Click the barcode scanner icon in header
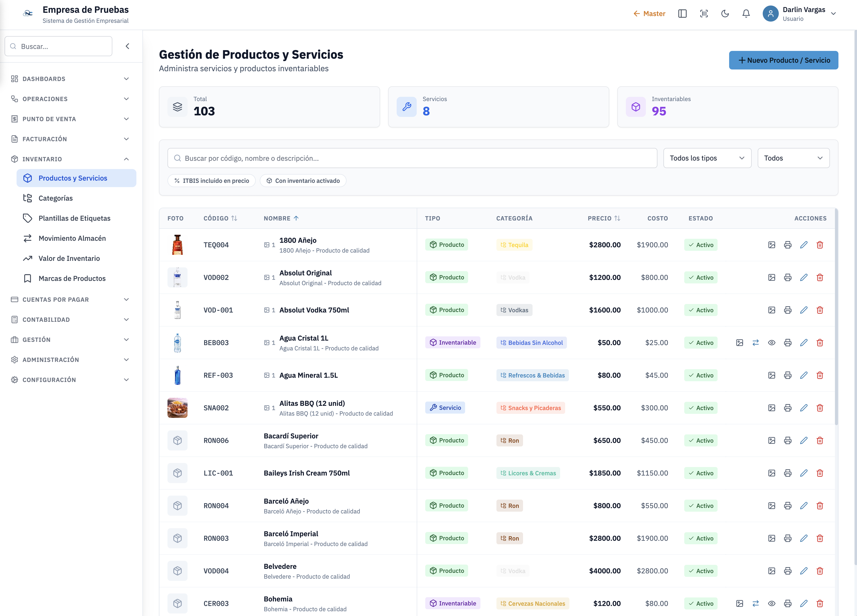 [704, 14]
